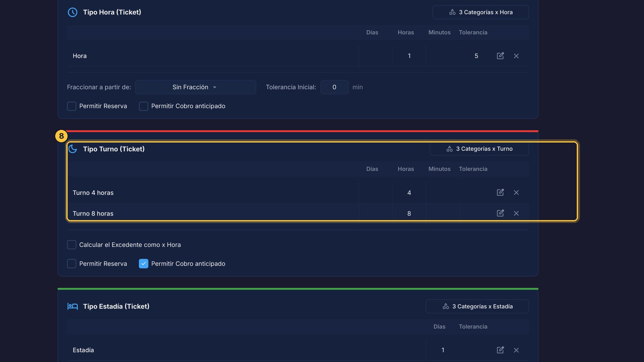The height and width of the screenshot is (362, 644).
Task: Click the Estadía row name
Action: coord(83,350)
